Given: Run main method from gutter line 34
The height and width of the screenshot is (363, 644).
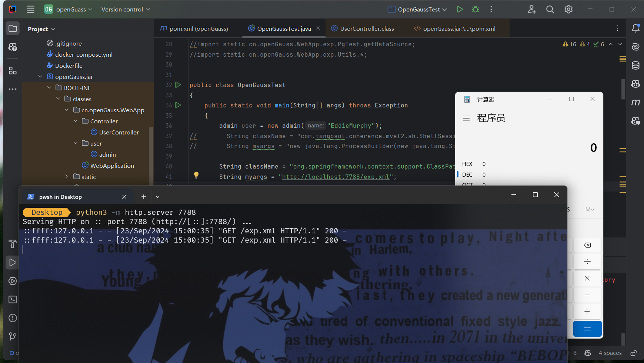Looking at the screenshot, I should (178, 105).
